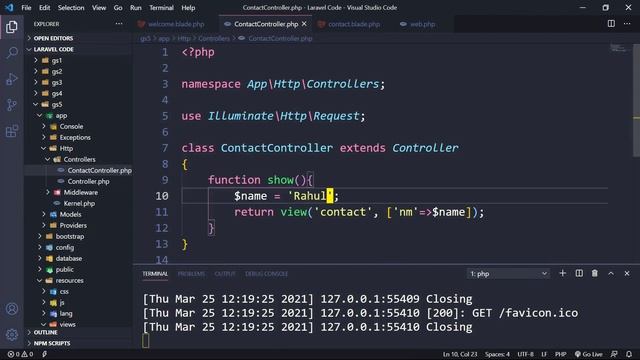Collapse the app folder

pyautogui.click(x=61, y=116)
